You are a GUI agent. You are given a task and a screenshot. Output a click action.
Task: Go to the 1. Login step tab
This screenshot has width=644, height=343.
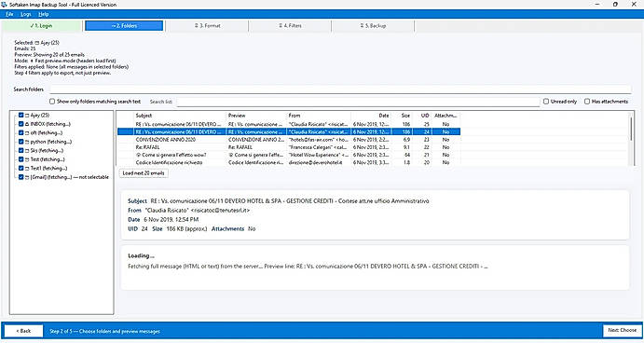(x=42, y=26)
